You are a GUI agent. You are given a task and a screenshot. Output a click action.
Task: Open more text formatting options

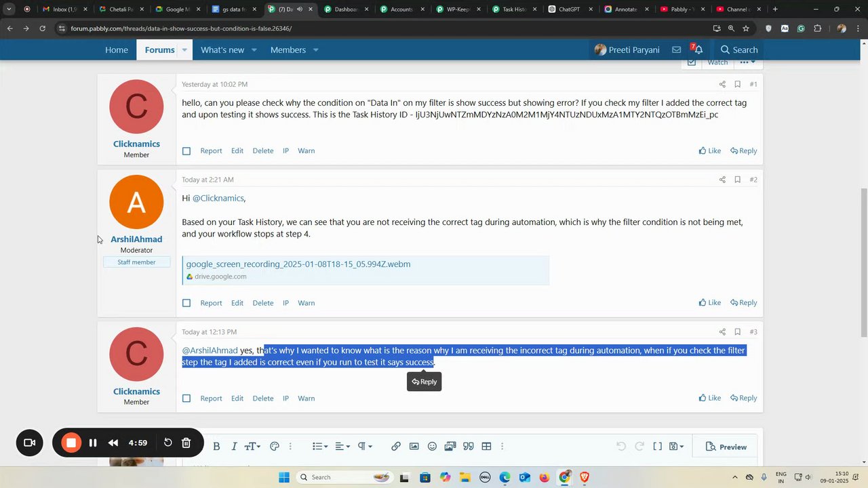[x=290, y=447]
